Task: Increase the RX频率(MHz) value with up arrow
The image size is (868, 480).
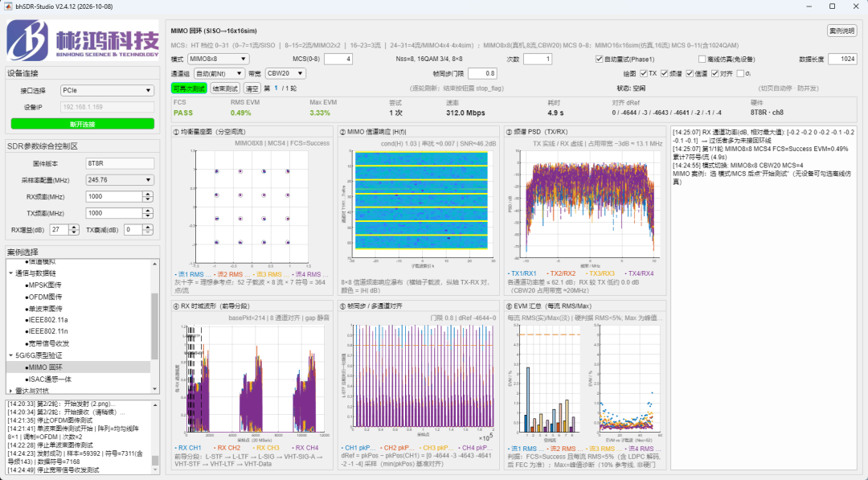Action: [148, 195]
